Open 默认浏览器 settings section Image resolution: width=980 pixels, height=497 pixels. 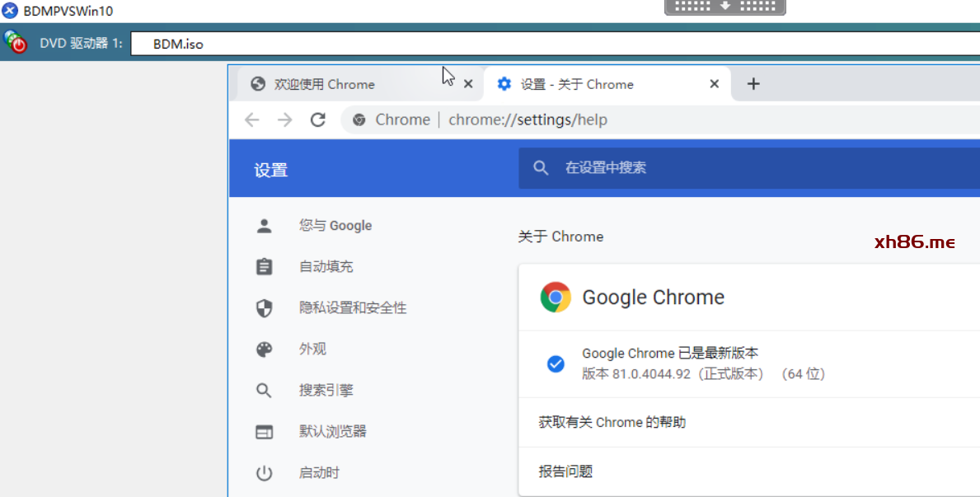333,432
